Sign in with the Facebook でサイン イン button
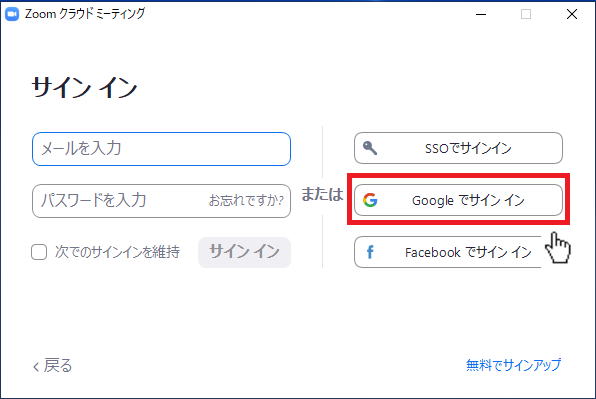Viewport: 596px width, 399px height. (449, 252)
